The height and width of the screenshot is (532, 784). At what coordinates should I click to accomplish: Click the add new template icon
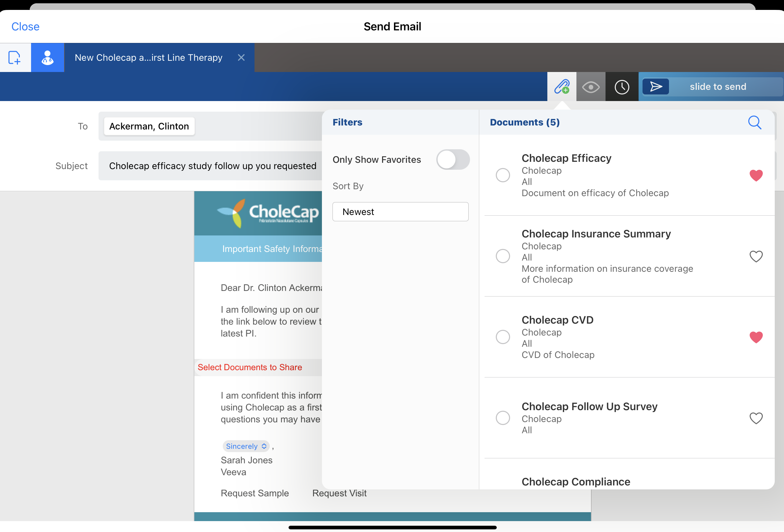15,58
